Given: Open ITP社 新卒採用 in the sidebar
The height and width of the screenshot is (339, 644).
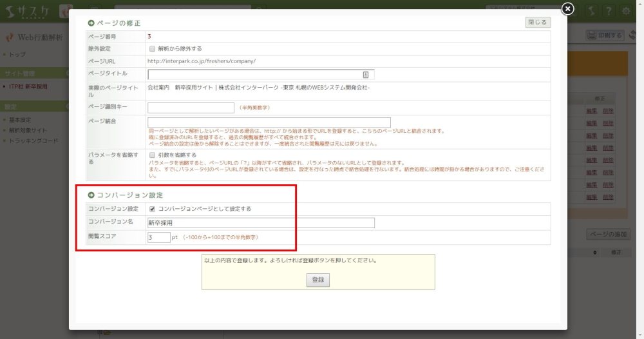Looking at the screenshot, I should [x=28, y=86].
